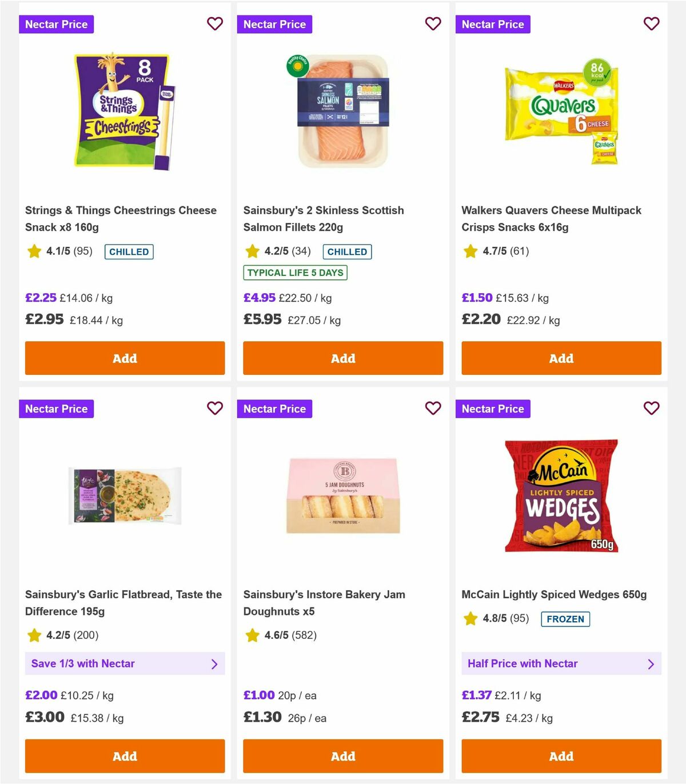Click the heart icon on Cheestrings product
Image resolution: width=686 pixels, height=784 pixels.
[x=215, y=24]
